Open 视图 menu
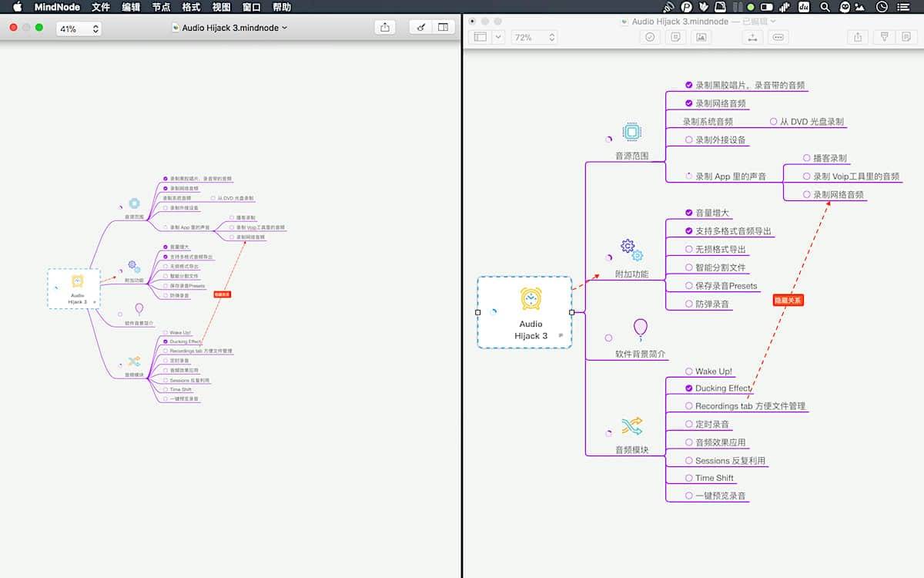This screenshot has height=578, width=924. (x=221, y=7)
